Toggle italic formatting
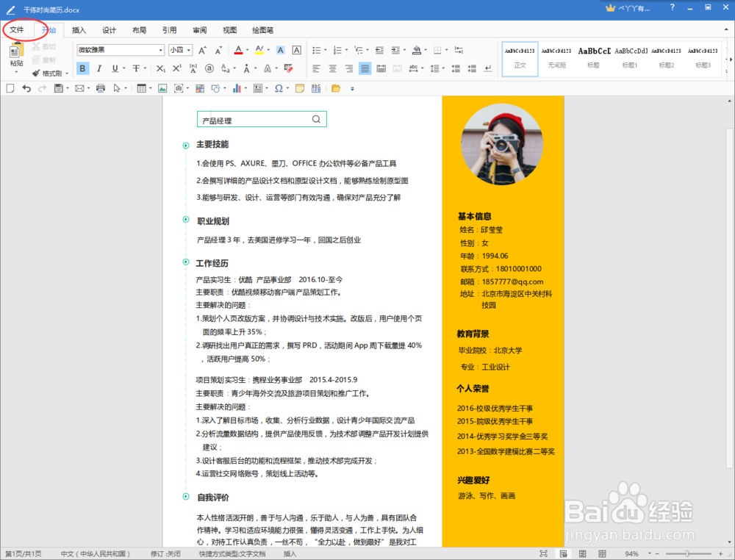The width and height of the screenshot is (735, 560). coord(99,68)
